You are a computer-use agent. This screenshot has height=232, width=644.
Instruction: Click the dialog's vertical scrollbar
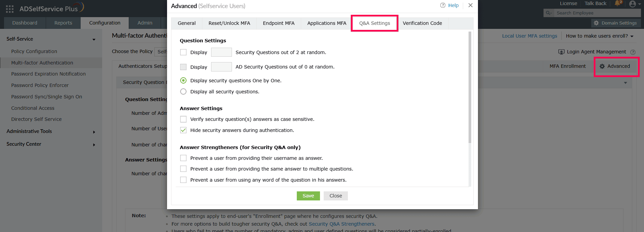pyautogui.click(x=470, y=87)
